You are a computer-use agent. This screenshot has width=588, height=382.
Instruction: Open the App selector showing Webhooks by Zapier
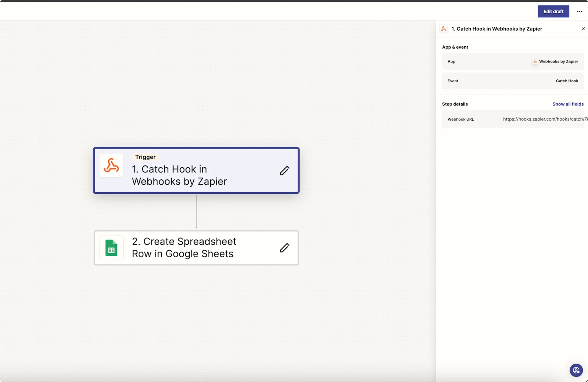(x=513, y=61)
